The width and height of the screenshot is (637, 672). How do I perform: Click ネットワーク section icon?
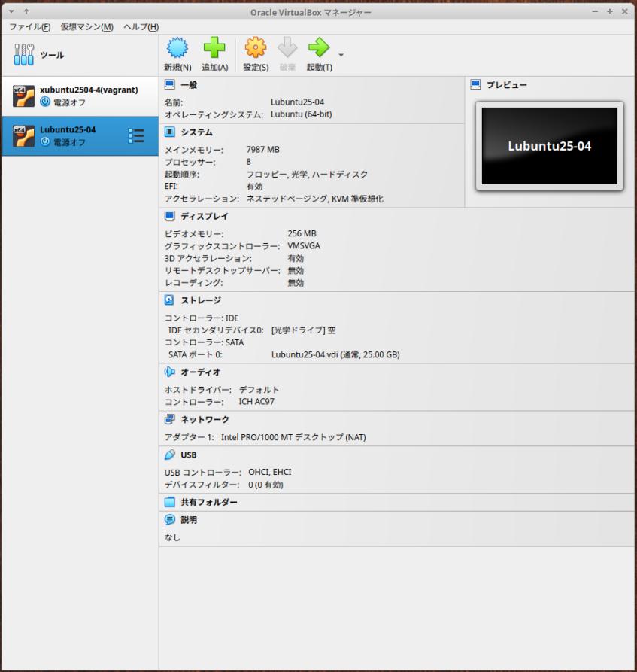[170, 419]
